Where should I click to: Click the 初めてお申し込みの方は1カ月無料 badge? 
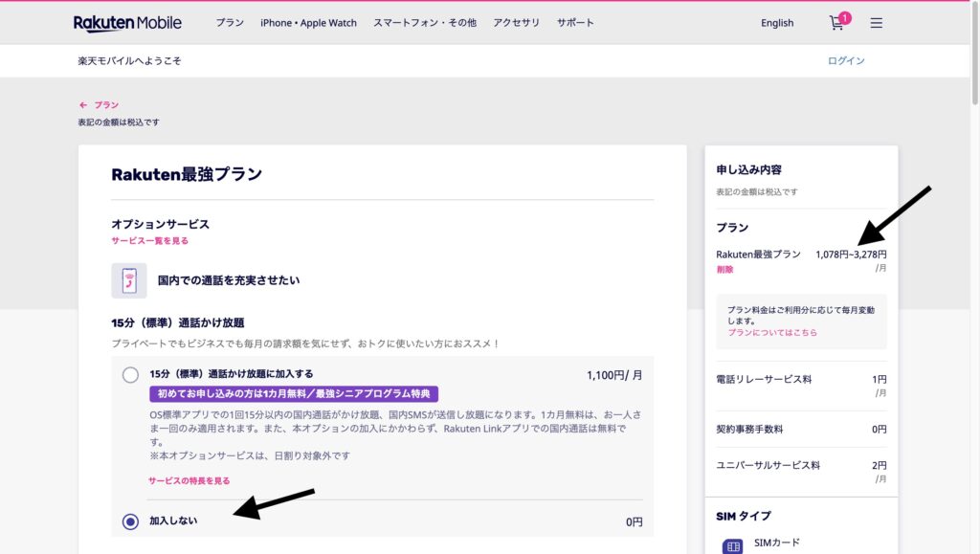pyautogui.click(x=294, y=393)
